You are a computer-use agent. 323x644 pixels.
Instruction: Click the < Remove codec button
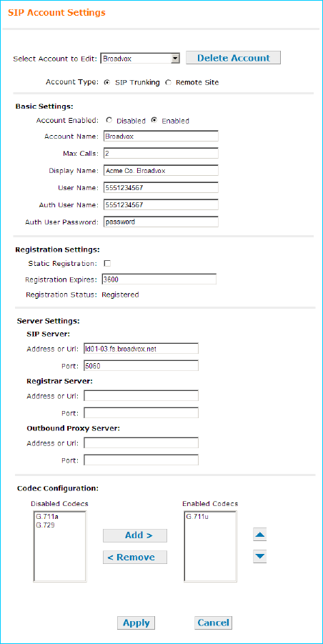135,557
